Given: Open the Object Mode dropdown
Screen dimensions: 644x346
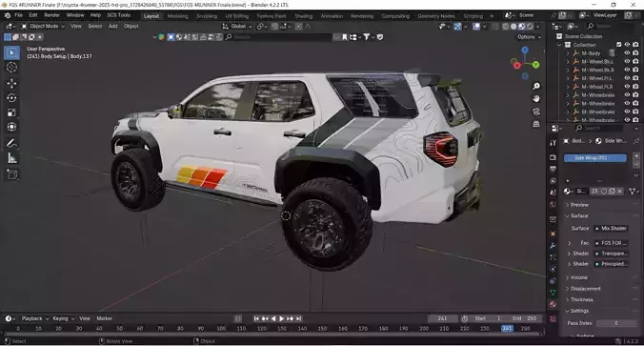Looking at the screenshot, I should pos(43,27).
